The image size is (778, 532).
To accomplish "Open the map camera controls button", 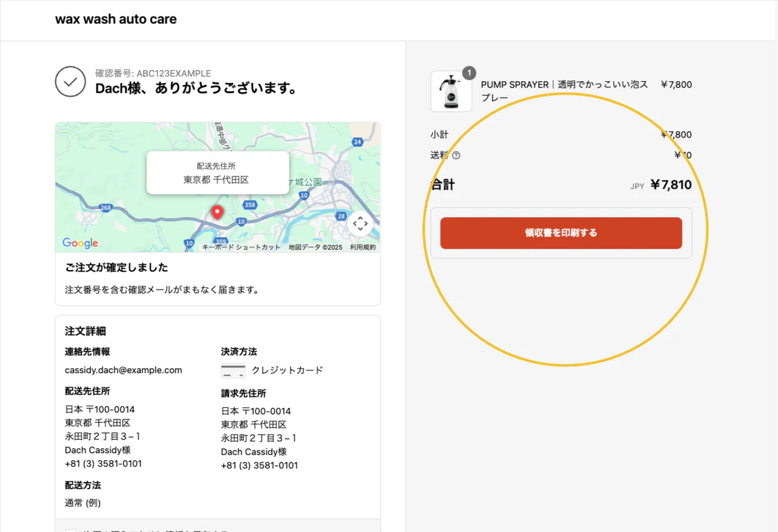I will [x=360, y=224].
